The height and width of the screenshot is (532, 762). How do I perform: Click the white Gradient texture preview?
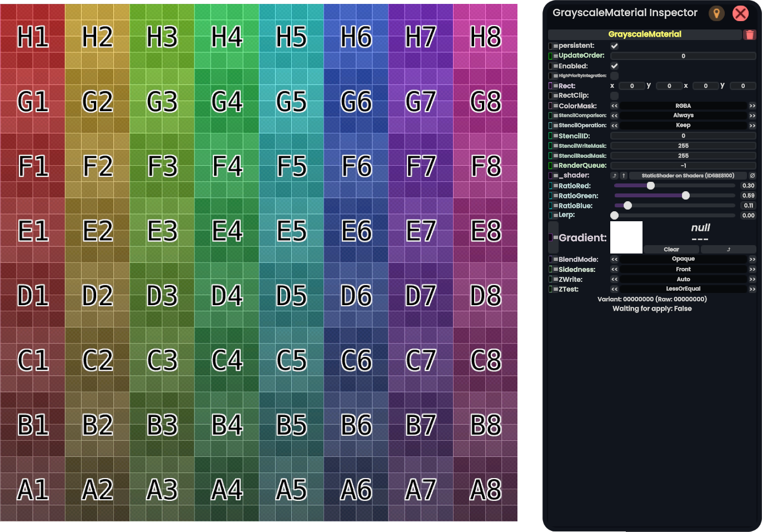pos(626,237)
